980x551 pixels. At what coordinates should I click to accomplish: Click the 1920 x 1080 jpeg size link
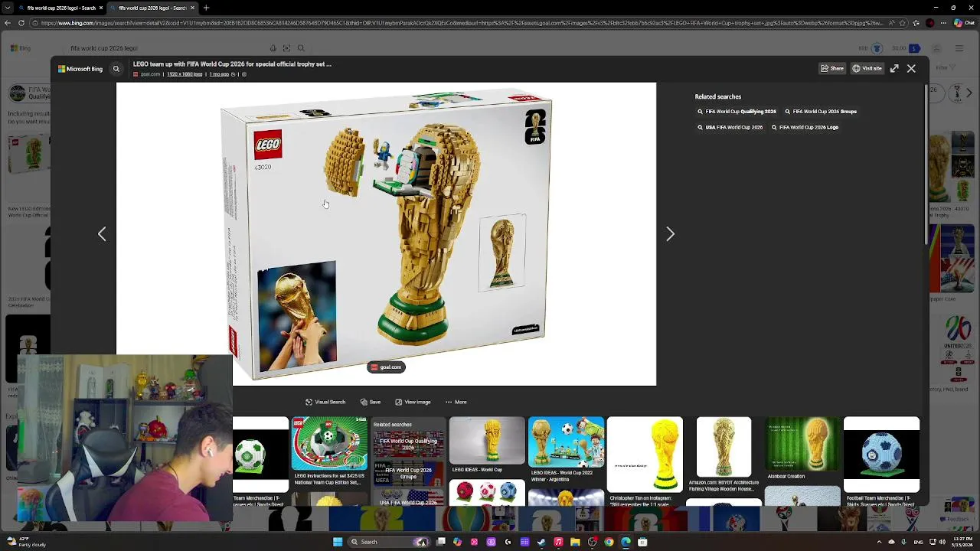[185, 74]
